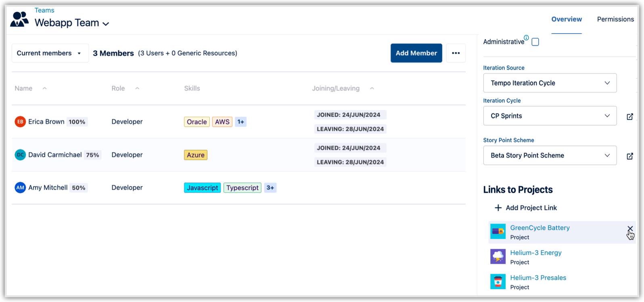Open the three-dots more actions menu
The height and width of the screenshot is (302, 644).
456,53
